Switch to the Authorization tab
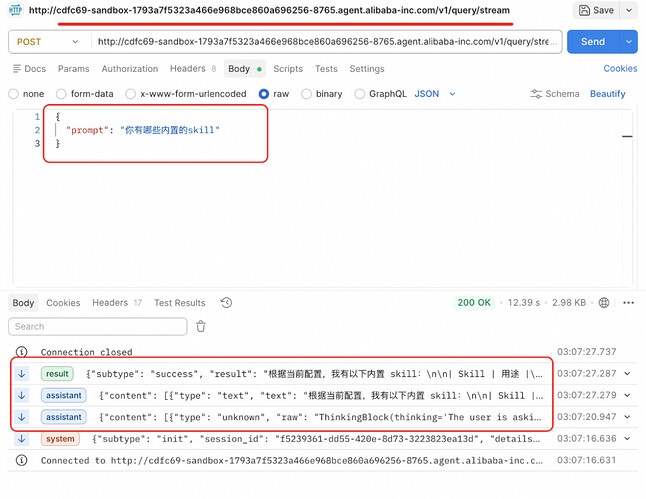646x499 pixels. point(130,69)
